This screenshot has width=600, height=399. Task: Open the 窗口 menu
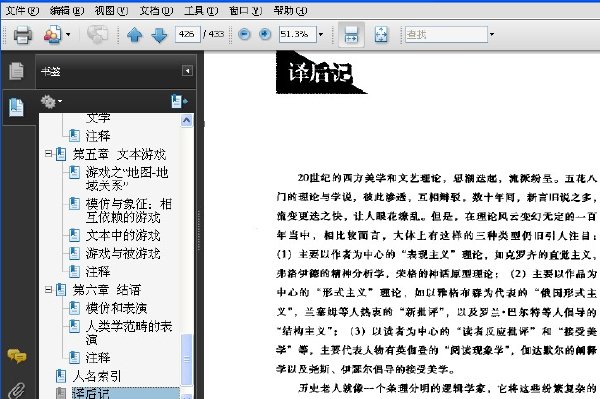tap(246, 11)
